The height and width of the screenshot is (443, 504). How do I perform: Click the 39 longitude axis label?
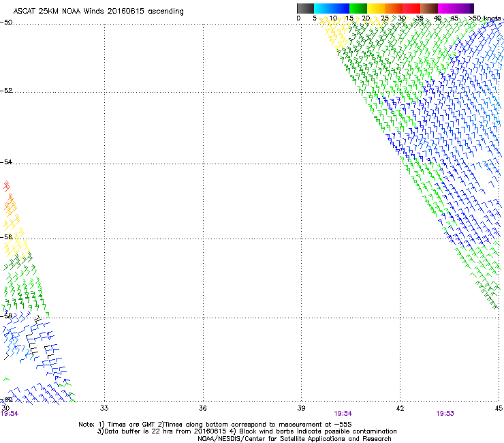pyautogui.click(x=301, y=408)
